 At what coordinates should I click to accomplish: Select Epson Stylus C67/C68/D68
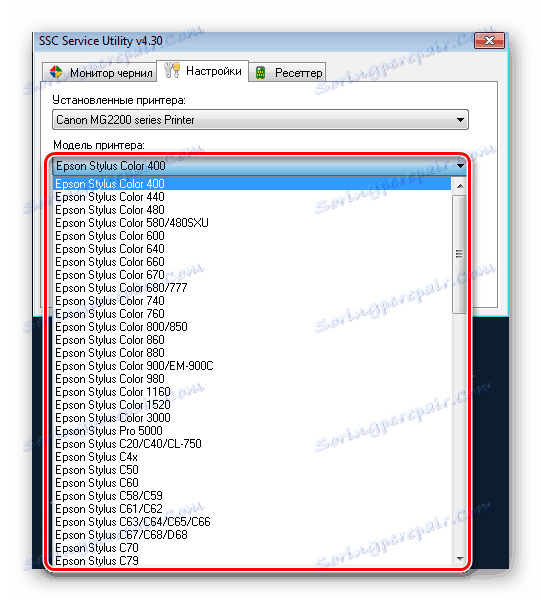252,535
